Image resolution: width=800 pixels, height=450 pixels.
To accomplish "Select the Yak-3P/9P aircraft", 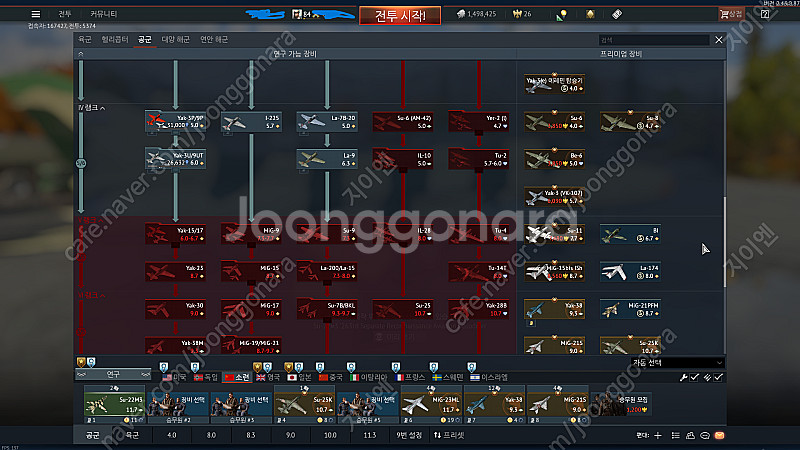I will point(176,121).
